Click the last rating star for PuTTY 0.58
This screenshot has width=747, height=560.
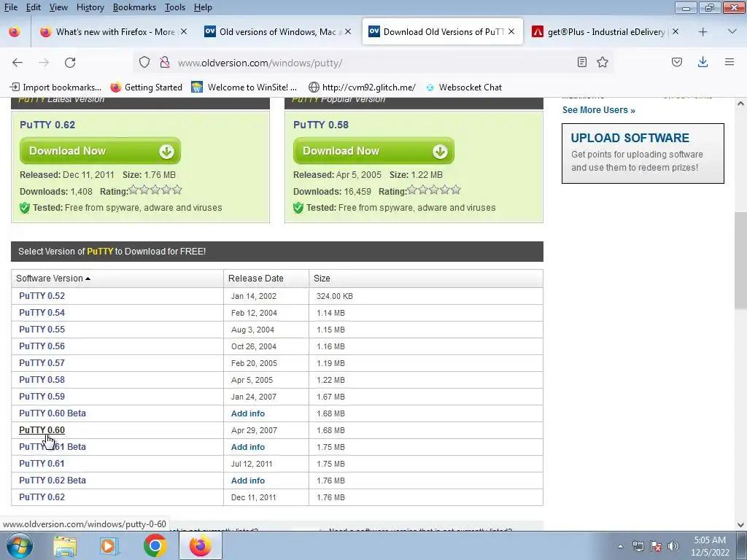tap(456, 190)
